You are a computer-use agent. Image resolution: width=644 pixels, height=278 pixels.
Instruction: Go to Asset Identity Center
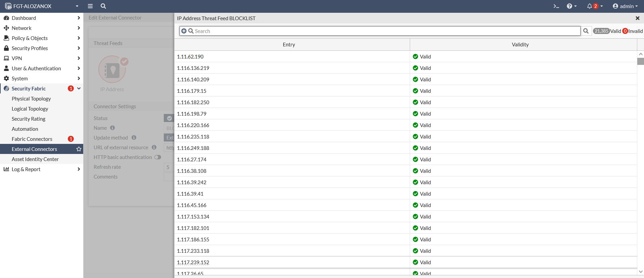point(35,159)
